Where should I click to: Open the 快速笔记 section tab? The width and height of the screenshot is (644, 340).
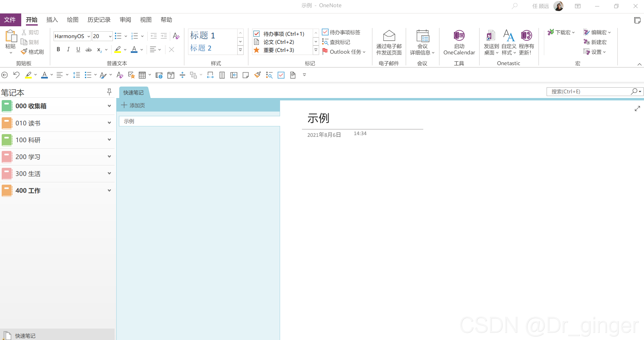click(x=133, y=93)
